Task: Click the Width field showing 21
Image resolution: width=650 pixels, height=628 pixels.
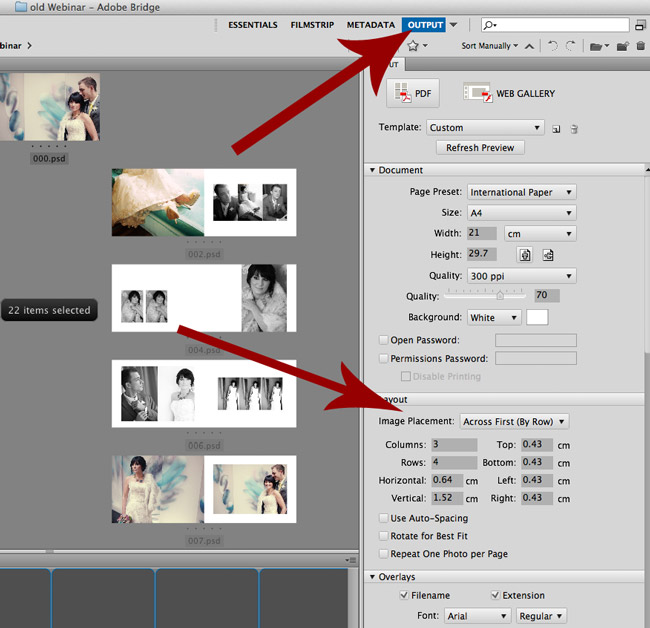Action: point(482,233)
